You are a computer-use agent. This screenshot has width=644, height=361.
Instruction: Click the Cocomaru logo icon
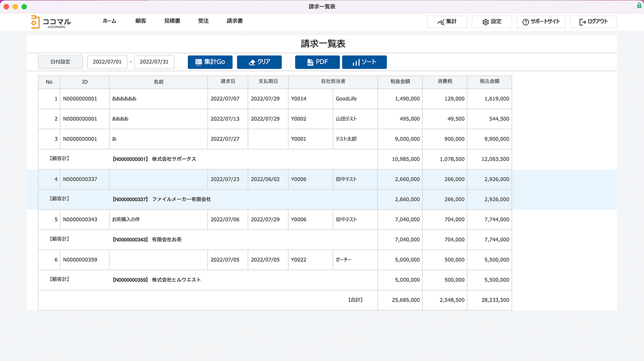tap(35, 21)
